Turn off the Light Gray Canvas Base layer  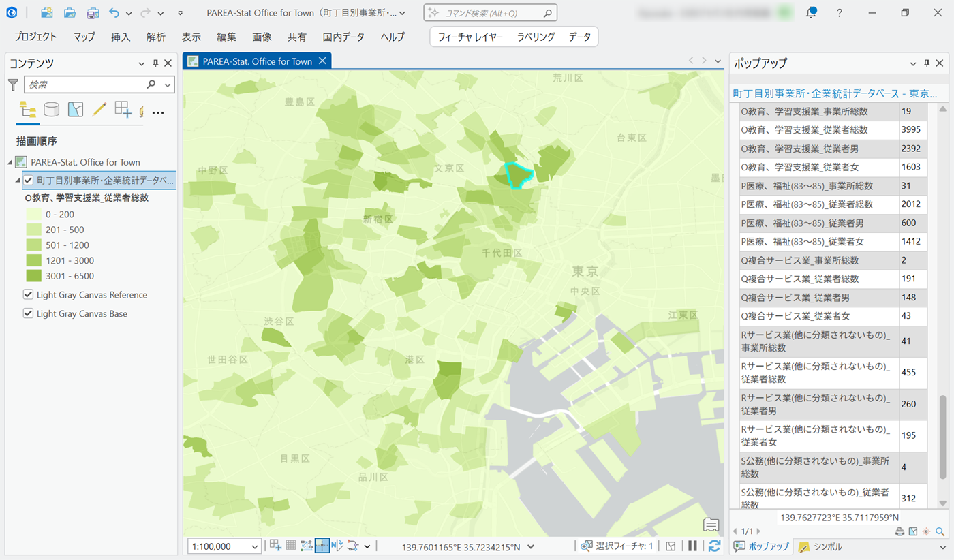29,314
